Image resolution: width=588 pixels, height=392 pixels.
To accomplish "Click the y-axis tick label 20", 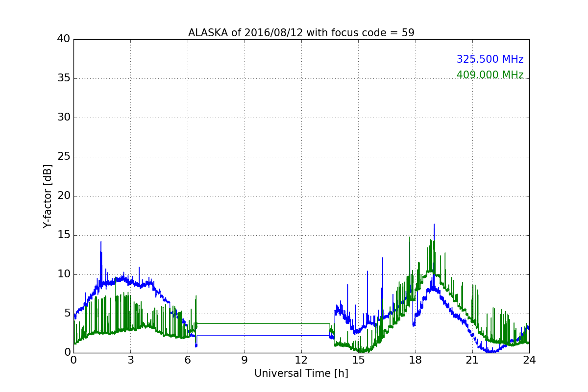I will (64, 196).
